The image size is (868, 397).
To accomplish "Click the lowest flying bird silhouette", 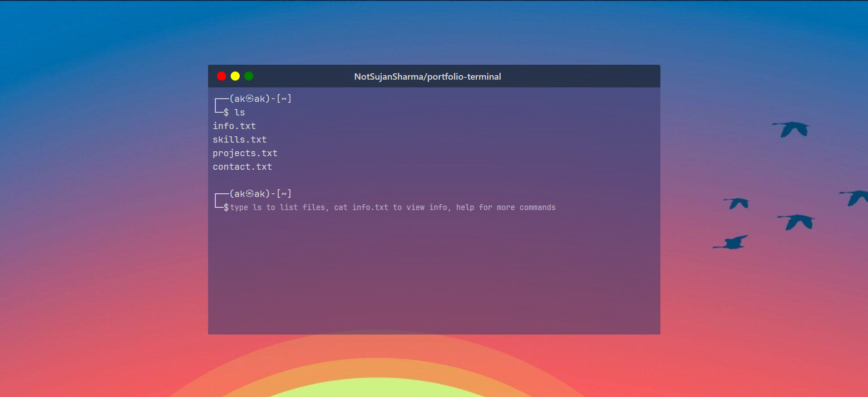I will 731,243.
